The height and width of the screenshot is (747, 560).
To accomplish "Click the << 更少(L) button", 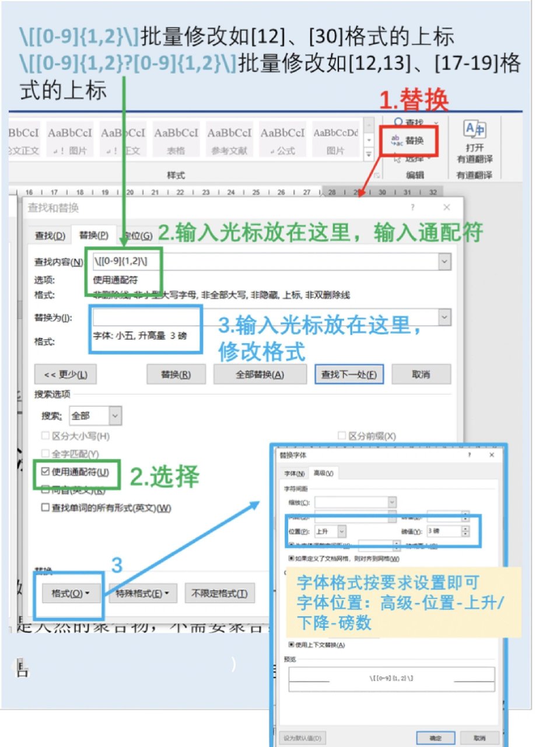I will pyautogui.click(x=65, y=375).
